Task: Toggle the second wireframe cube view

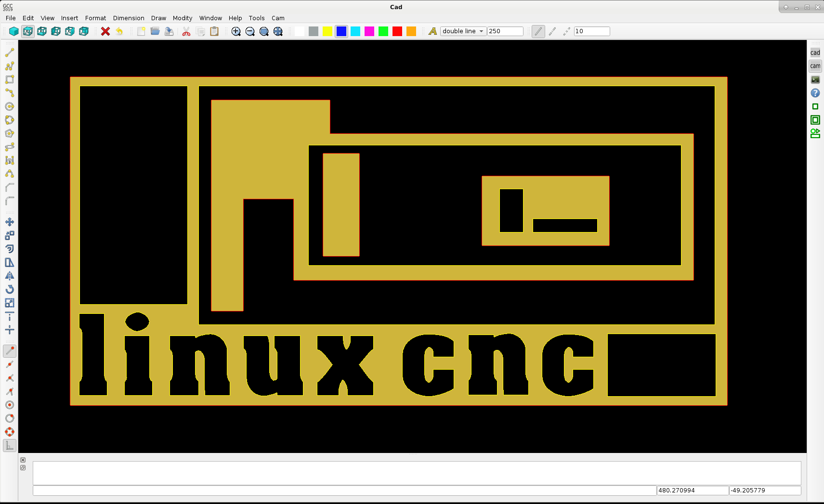Action: click(x=42, y=31)
